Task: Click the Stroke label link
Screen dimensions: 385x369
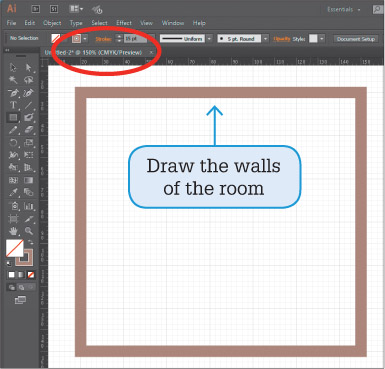Action: click(x=103, y=39)
